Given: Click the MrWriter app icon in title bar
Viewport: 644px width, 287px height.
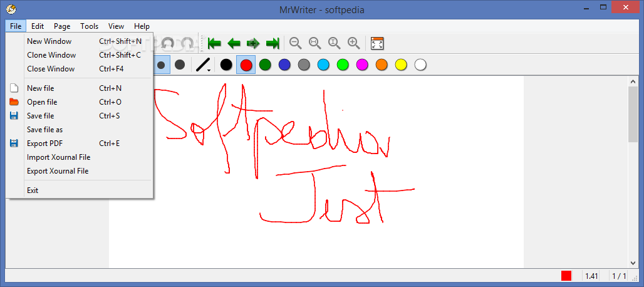Looking at the screenshot, I should pyautogui.click(x=11, y=9).
